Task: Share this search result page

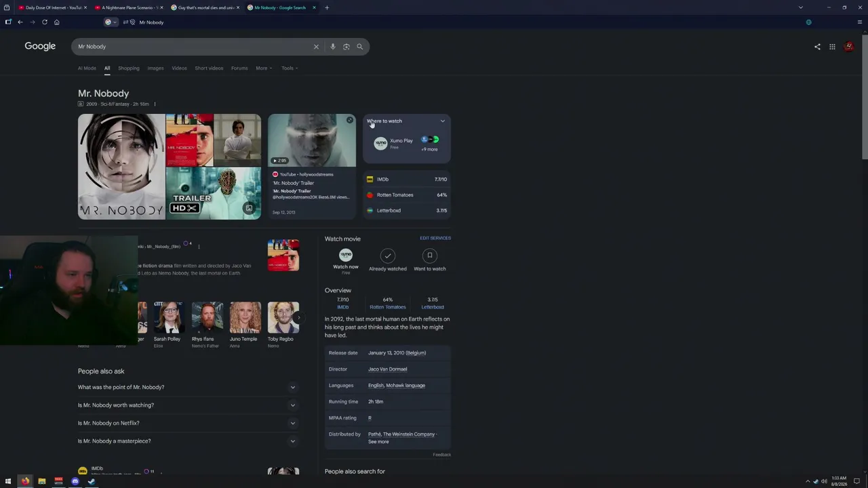Action: click(817, 47)
